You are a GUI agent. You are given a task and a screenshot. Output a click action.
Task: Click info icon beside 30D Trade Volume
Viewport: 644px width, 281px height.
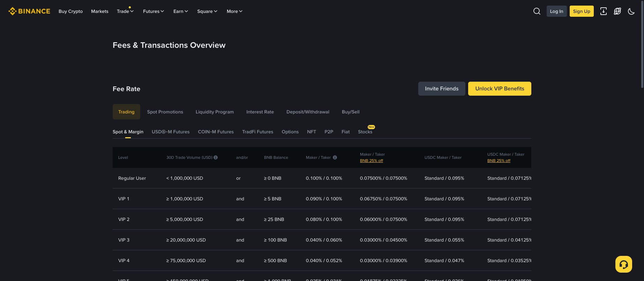click(216, 157)
